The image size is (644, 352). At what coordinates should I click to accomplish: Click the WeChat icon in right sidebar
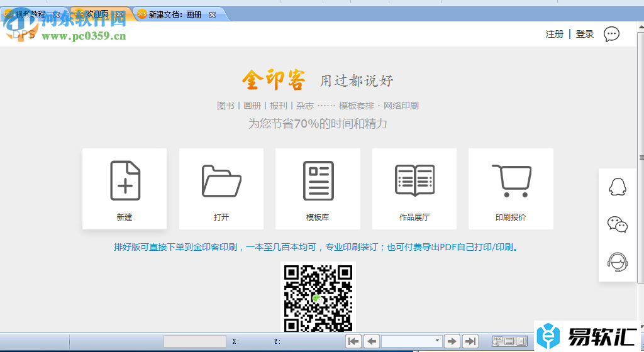coord(618,224)
